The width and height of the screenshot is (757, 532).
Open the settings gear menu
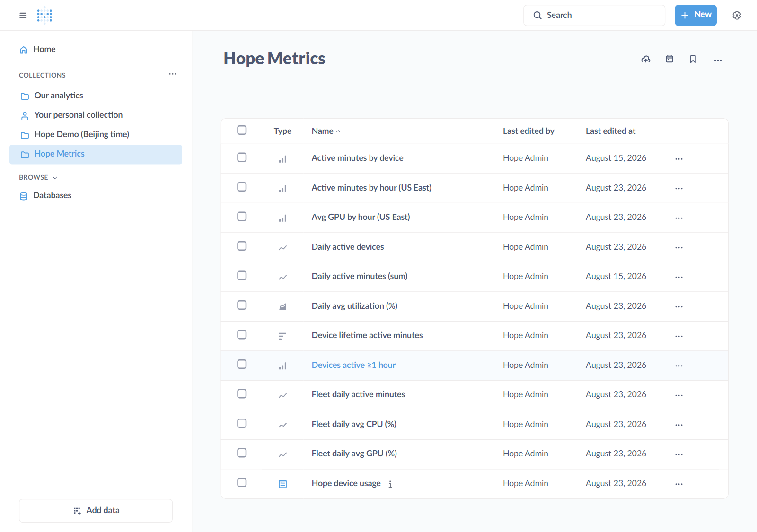coord(737,15)
